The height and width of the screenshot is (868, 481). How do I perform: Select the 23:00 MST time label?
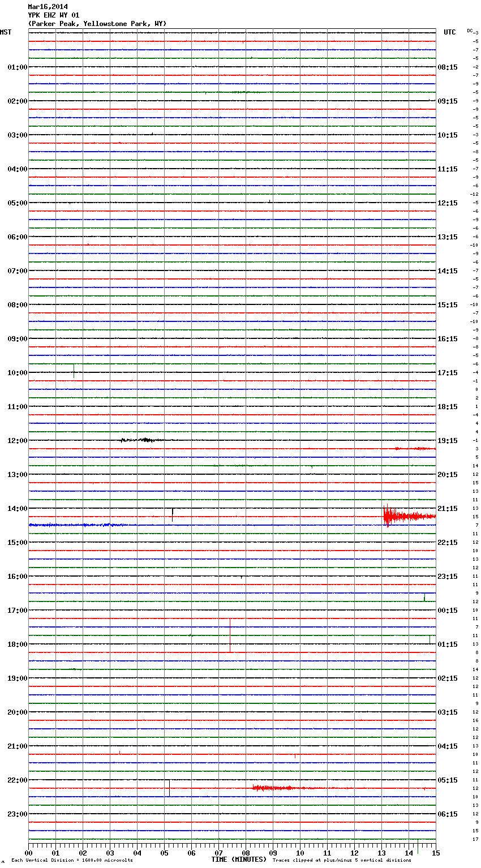coord(17,814)
